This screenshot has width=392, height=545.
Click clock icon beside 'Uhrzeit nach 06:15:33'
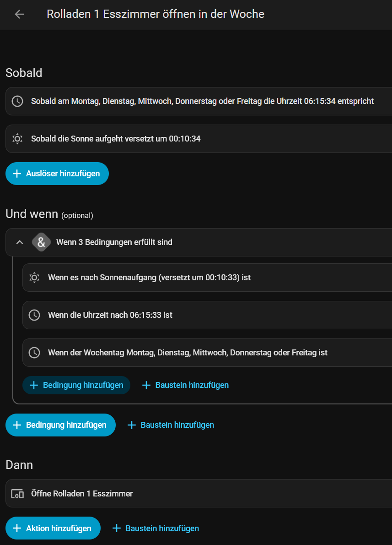coord(34,315)
